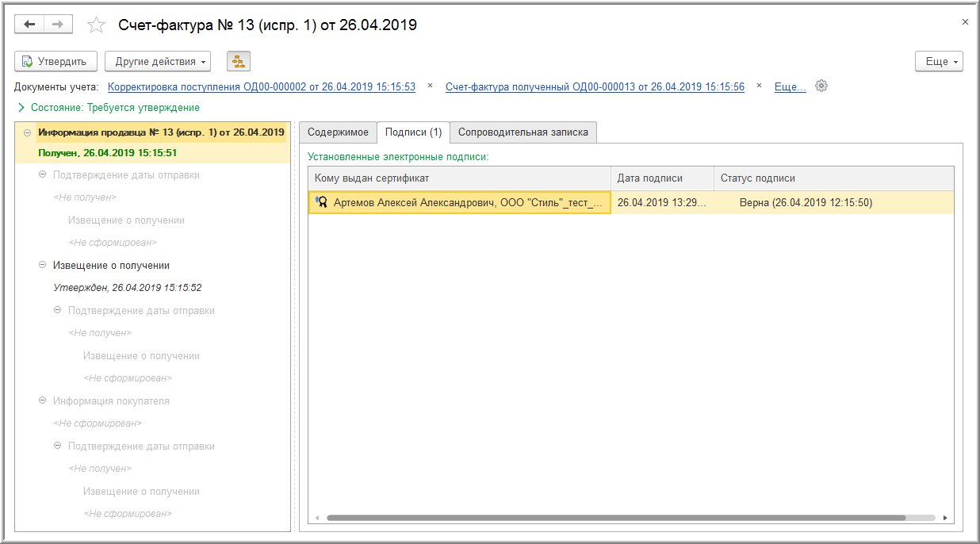Sort by Кому выдан сертификат column header
Screen dimensions: 980x544
(x=460, y=178)
